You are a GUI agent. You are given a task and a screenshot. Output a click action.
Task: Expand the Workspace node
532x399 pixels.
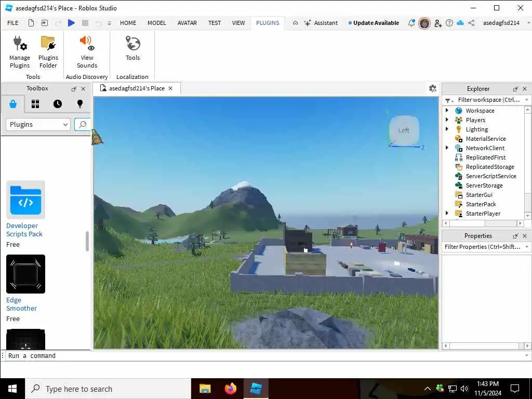pos(447,110)
